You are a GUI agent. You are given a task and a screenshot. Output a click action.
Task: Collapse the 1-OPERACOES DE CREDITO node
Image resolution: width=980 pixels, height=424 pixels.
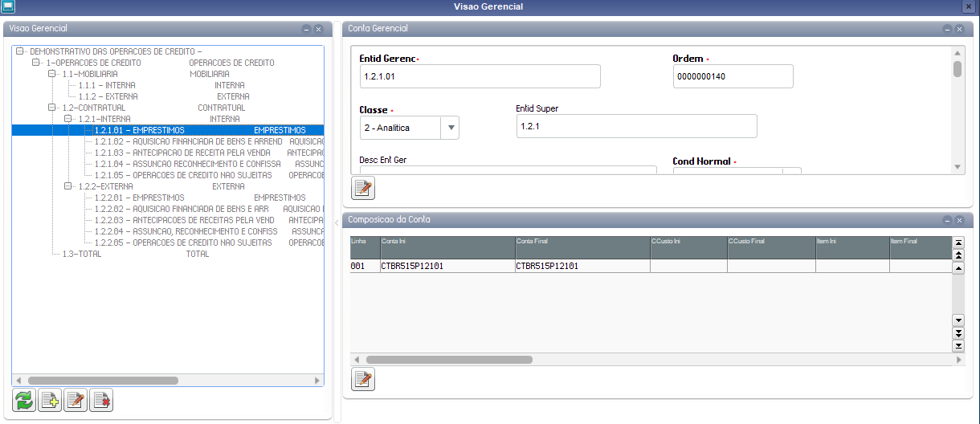[36, 63]
